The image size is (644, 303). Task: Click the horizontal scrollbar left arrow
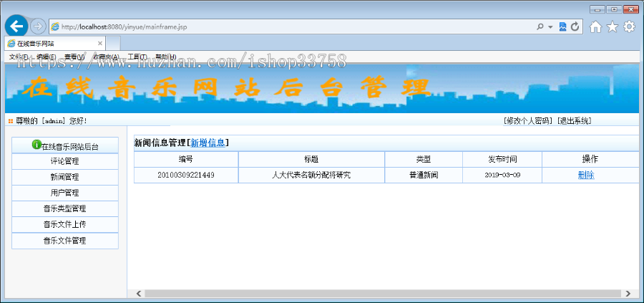pyautogui.click(x=139, y=294)
